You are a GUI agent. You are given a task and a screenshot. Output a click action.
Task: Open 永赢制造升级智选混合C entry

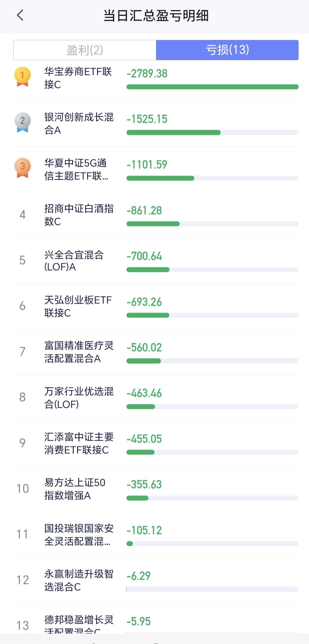[79, 580]
